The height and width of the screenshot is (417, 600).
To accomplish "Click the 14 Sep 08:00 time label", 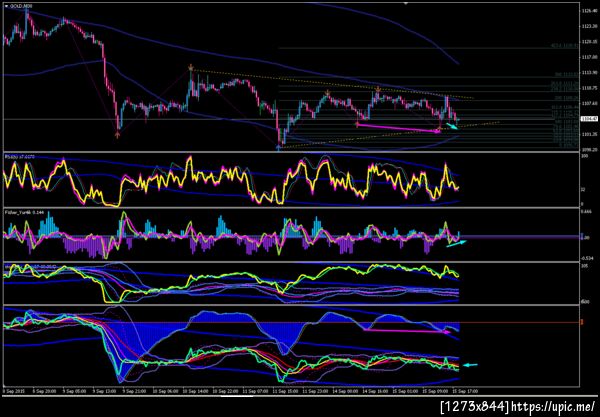I will pyautogui.click(x=345, y=391).
